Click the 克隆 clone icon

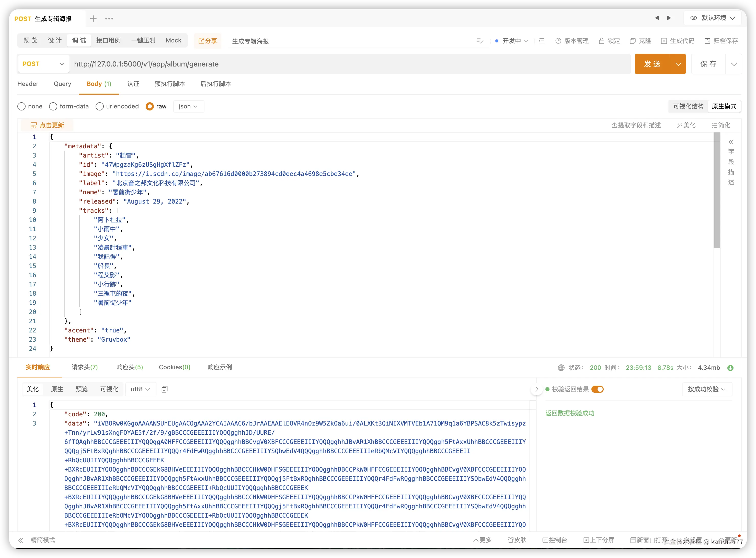point(633,41)
